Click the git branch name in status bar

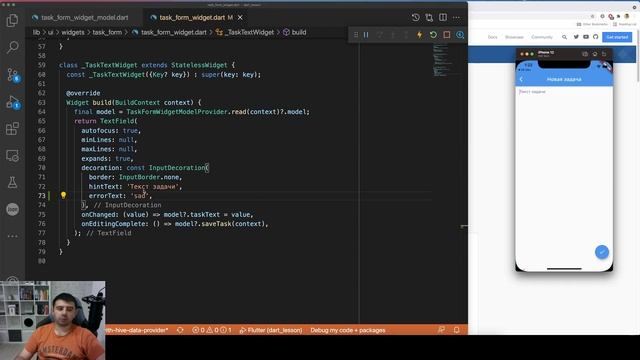[x=137, y=330]
